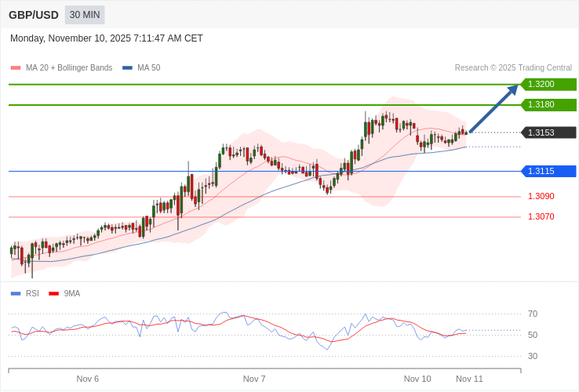Click the red 9MA legend swatch
The width and height of the screenshot is (579, 392).
pyautogui.click(x=54, y=294)
